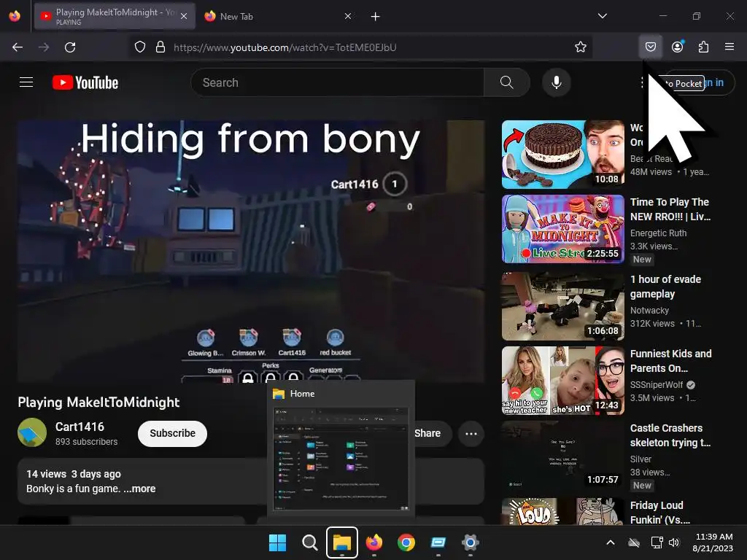Open the Cart1416 channel avatar
Screen dimensions: 747x560
[x=32, y=432]
